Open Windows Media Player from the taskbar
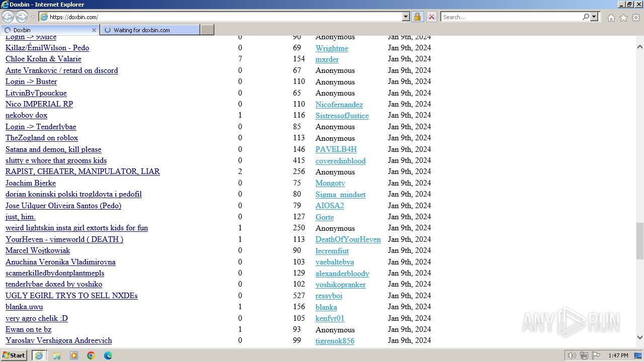644x362 pixels. pos(74,355)
